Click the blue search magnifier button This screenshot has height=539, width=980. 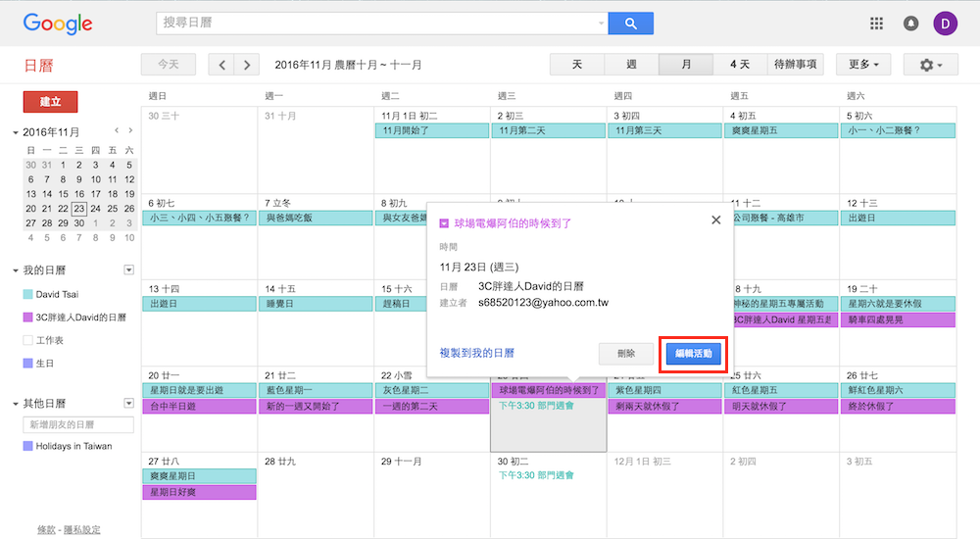point(630,24)
